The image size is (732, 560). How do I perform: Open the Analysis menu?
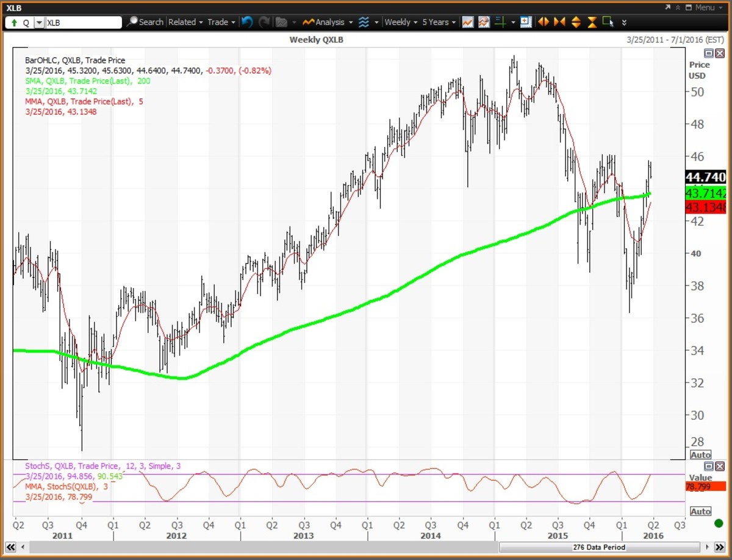(x=328, y=22)
